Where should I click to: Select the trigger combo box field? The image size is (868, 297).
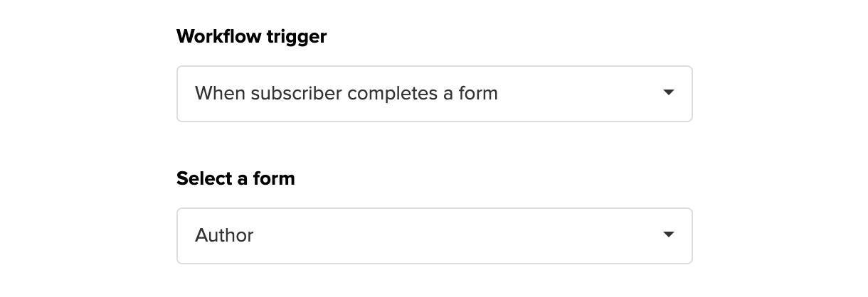click(434, 94)
